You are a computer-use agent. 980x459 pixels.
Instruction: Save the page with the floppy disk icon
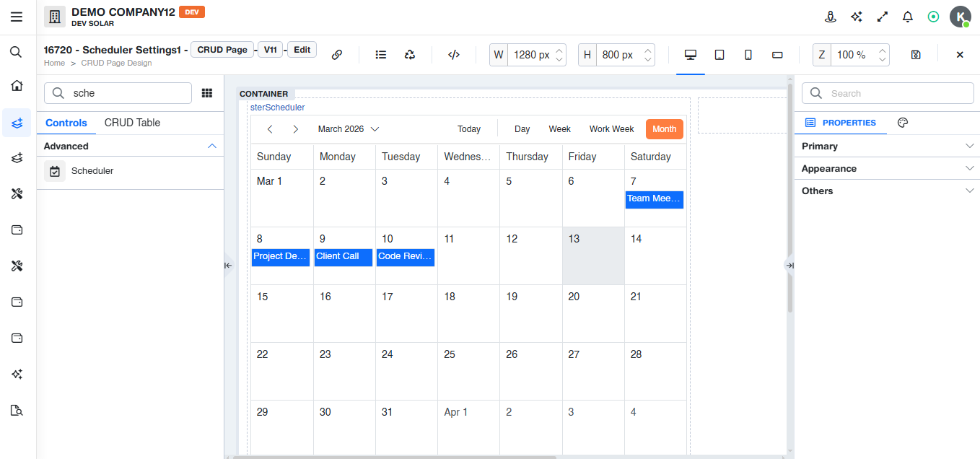(916, 55)
